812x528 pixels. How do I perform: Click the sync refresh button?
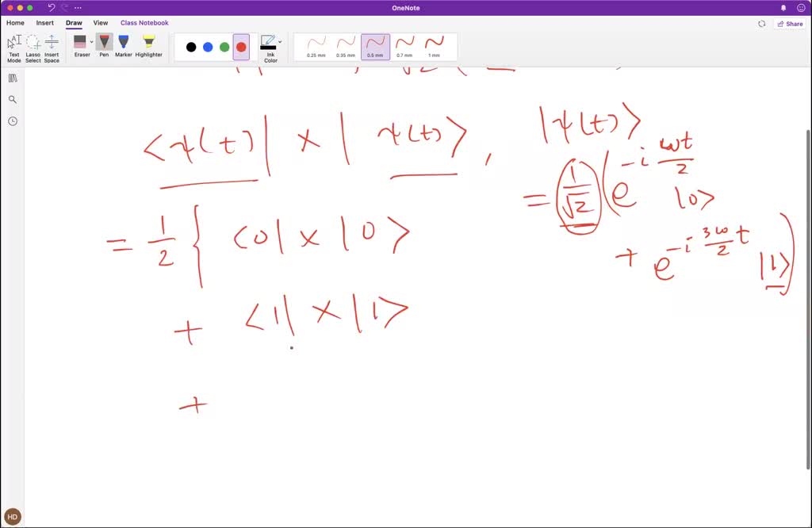[761, 24]
